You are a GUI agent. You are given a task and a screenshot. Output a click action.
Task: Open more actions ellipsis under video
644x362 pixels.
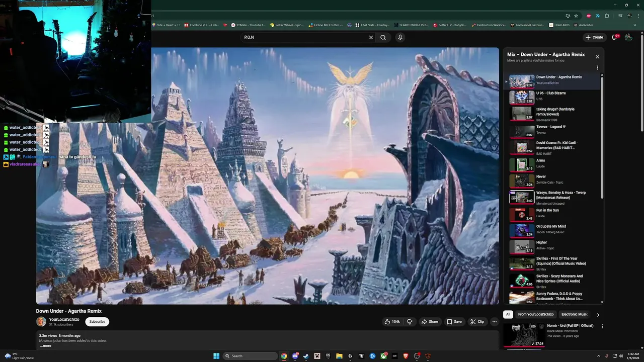point(495,322)
